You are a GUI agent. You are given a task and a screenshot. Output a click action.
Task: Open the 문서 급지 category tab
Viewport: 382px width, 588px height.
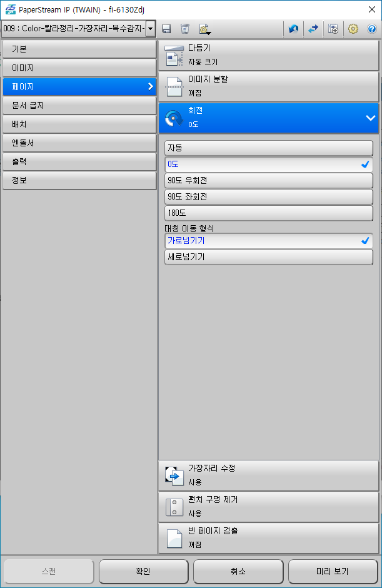coord(79,105)
